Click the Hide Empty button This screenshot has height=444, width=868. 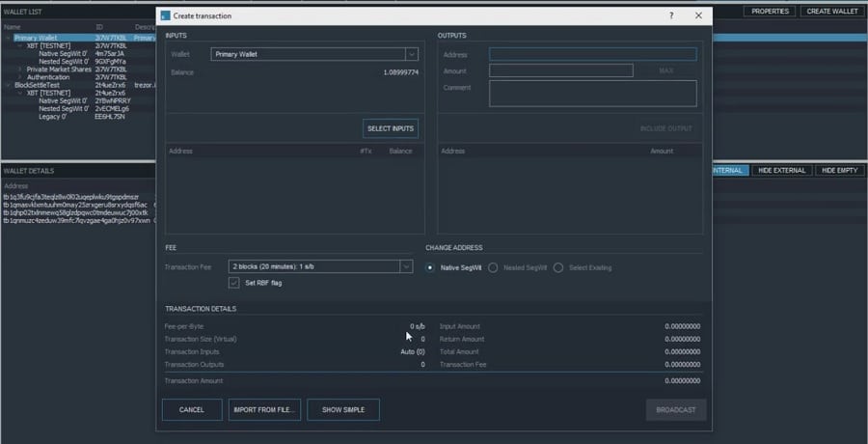[839, 170]
